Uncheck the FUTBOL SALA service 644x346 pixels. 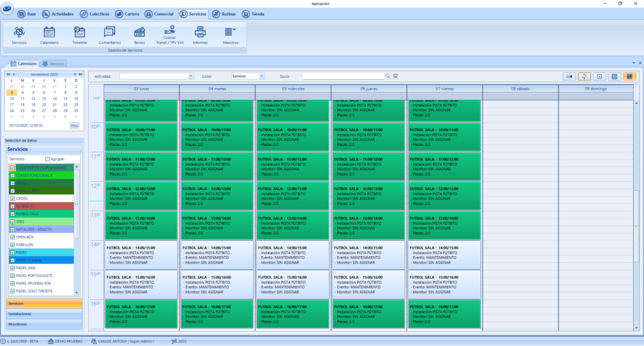tap(13, 213)
